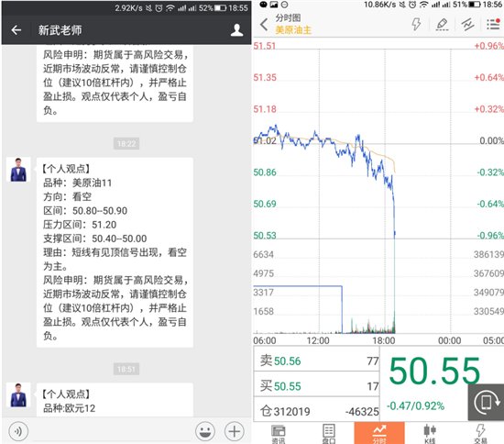Switch to the 盘口 tab
This screenshot has width=504, height=444.
point(328,433)
